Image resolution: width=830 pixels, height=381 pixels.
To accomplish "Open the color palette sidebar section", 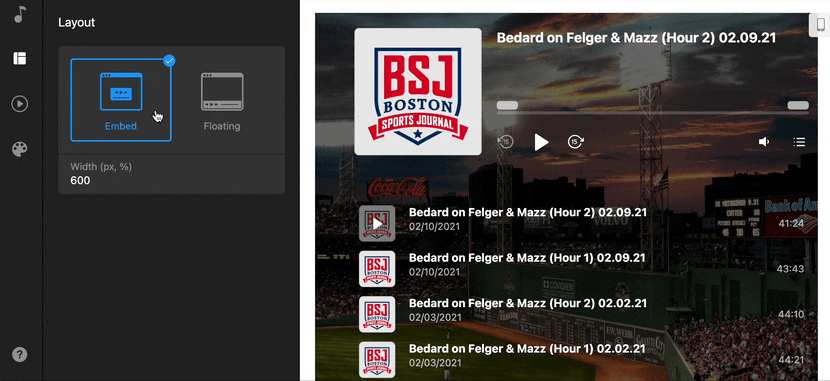I will click(20, 149).
